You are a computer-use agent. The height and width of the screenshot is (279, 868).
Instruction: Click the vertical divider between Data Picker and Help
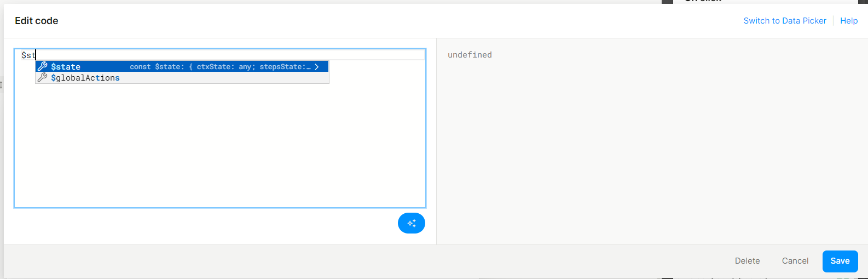point(833,21)
